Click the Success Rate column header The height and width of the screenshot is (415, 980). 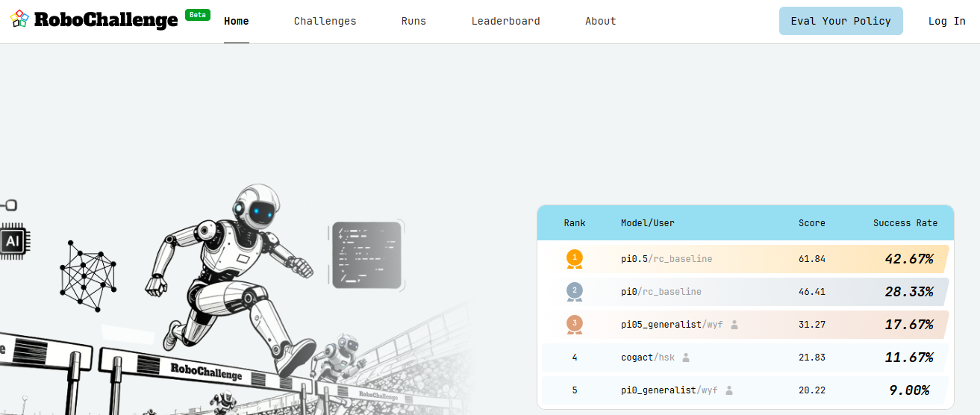click(905, 222)
